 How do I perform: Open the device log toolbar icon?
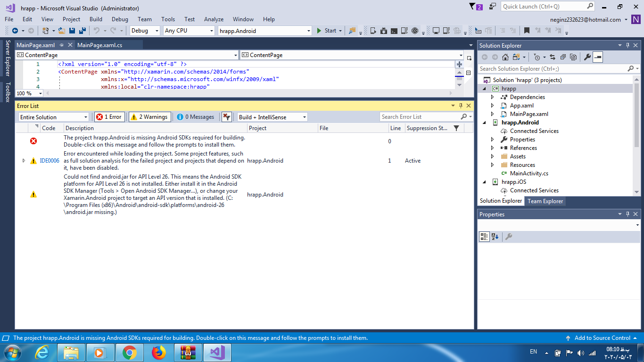point(404,31)
